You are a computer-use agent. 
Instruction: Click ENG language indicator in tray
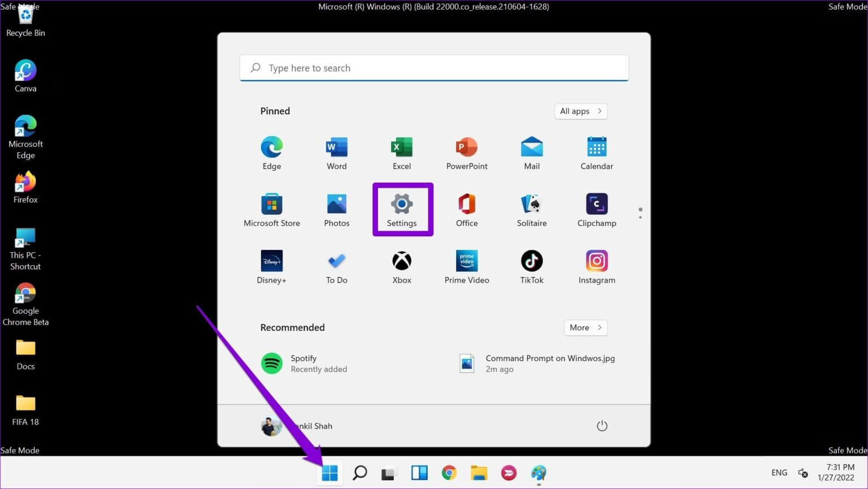[779, 473]
